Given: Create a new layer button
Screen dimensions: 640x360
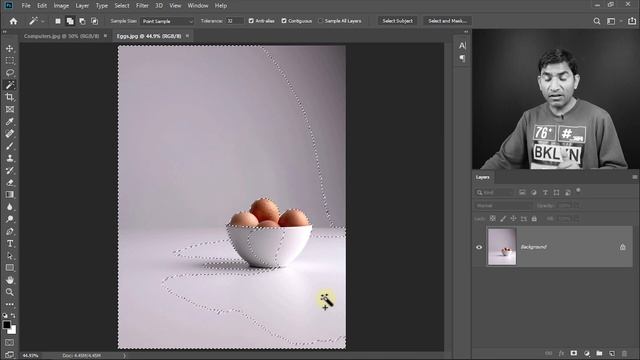Looking at the screenshot, I should pyautogui.click(x=612, y=353).
